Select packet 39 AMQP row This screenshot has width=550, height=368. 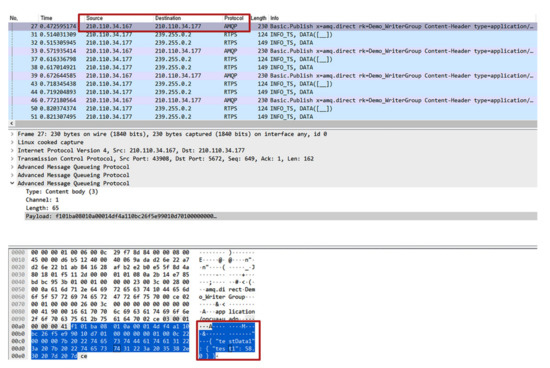(273, 76)
